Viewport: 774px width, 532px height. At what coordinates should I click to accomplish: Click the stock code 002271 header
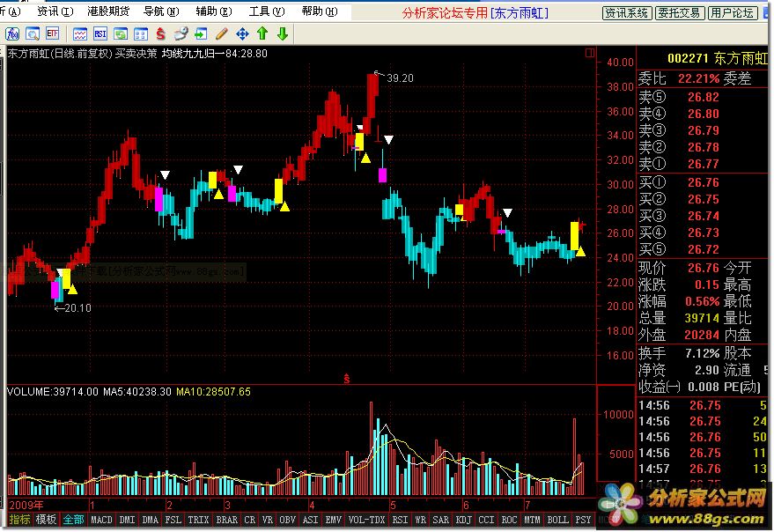pyautogui.click(x=688, y=58)
